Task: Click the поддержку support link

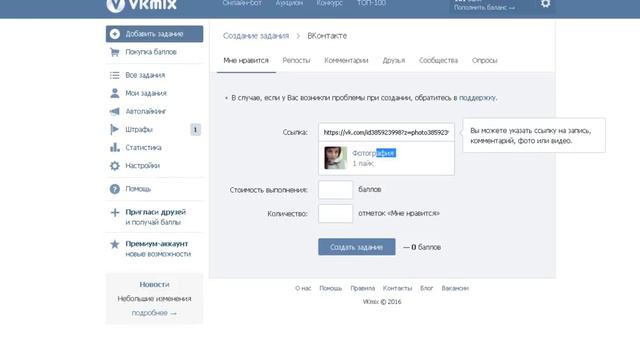Action: click(x=478, y=98)
